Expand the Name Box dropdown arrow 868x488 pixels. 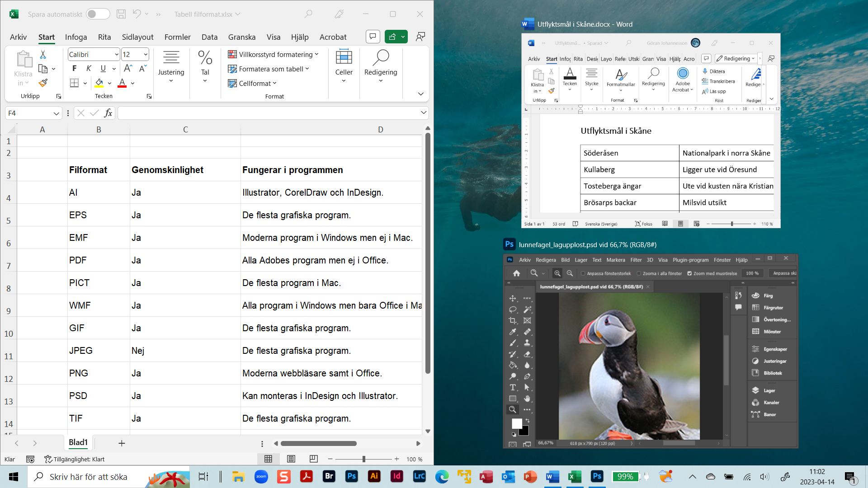(x=56, y=113)
